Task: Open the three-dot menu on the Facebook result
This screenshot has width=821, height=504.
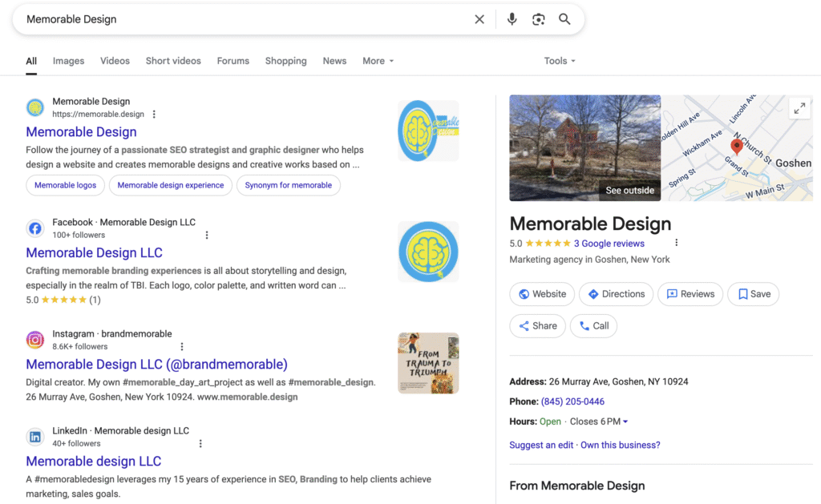Action: point(207,235)
